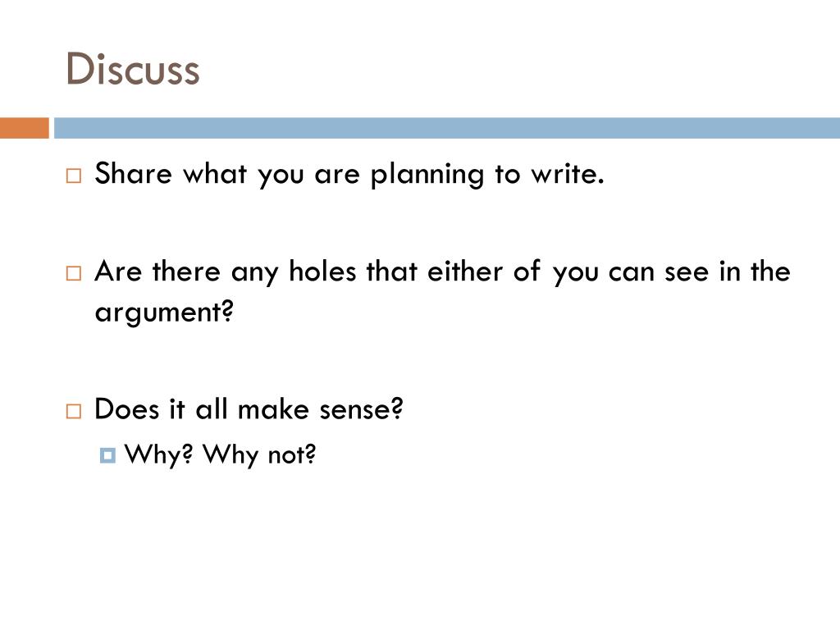Image resolution: width=840 pixels, height=630 pixels.
Task: Click the hollow bullet beside "Are there any holes"
Action: point(74,274)
